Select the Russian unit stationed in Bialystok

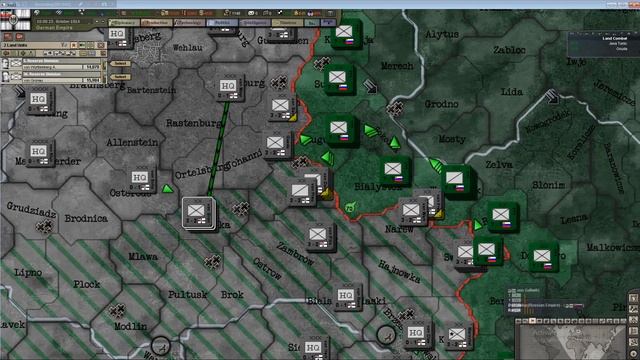pyautogui.click(x=394, y=171)
